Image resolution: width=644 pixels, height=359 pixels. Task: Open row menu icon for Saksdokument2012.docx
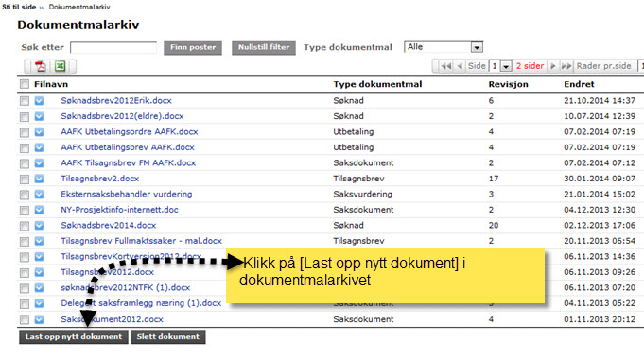[39, 319]
